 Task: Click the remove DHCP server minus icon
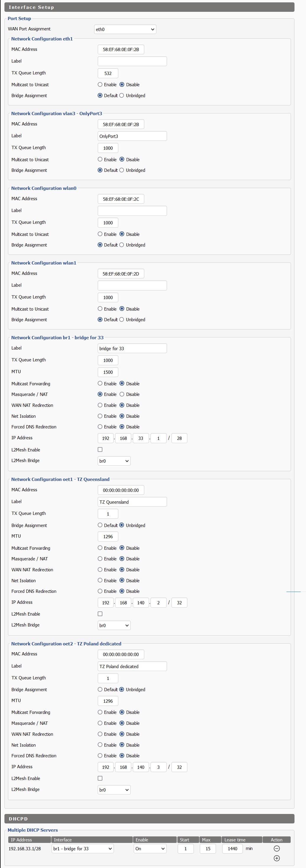[276, 849]
